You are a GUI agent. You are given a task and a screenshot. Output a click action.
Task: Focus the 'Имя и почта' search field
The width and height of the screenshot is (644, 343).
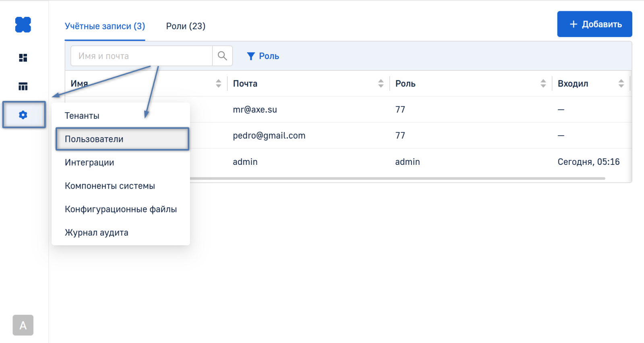[x=141, y=56]
